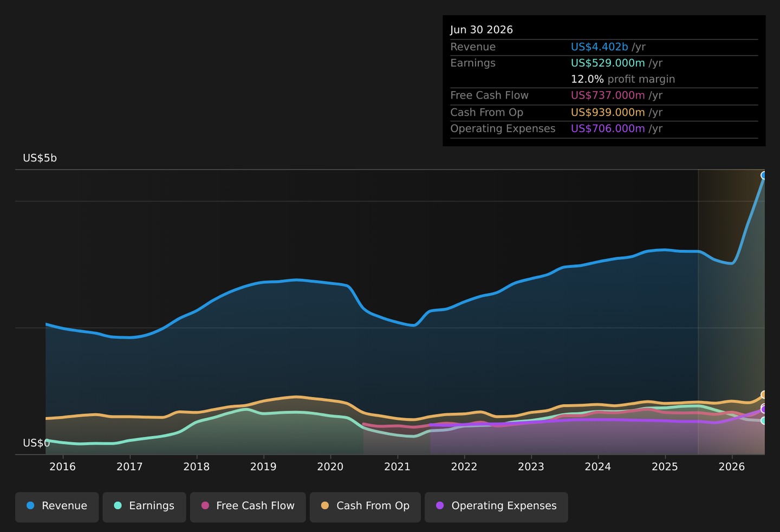
Task: Click the Free Cash Flow label in tooltip
Action: [x=489, y=96]
